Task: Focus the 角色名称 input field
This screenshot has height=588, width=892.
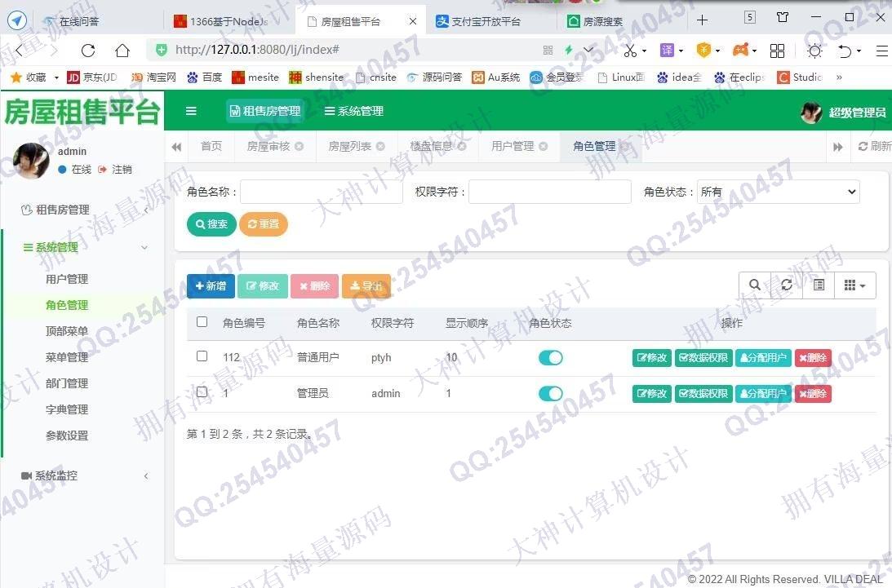Action: click(x=322, y=192)
